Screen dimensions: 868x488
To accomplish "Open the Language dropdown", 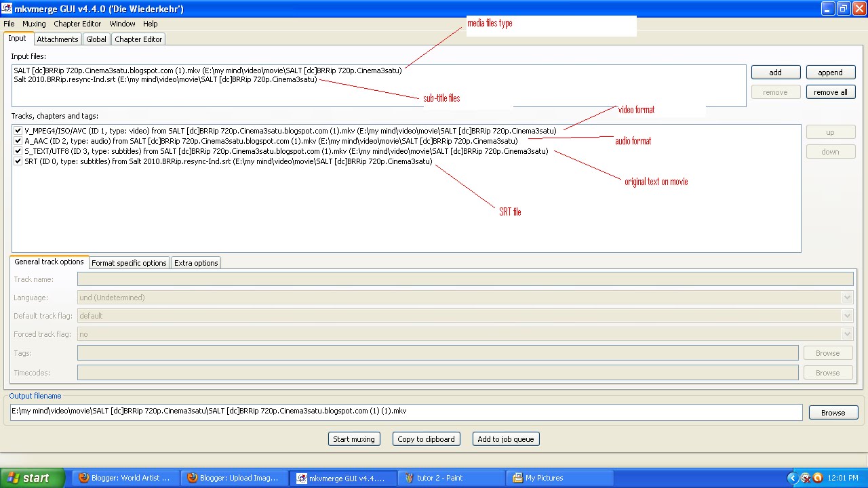I will click(847, 298).
